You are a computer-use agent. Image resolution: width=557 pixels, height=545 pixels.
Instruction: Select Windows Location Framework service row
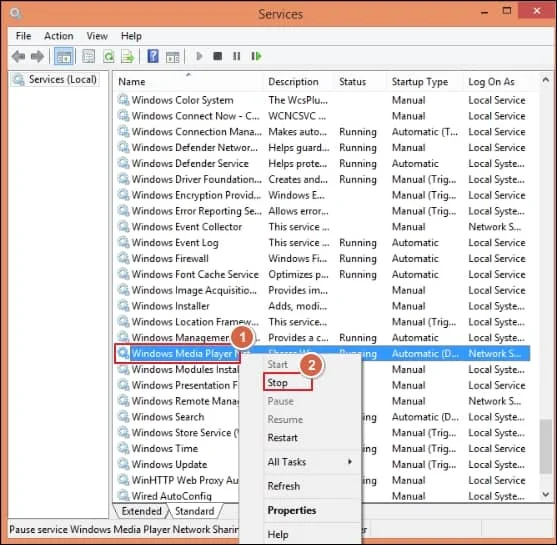point(323,322)
